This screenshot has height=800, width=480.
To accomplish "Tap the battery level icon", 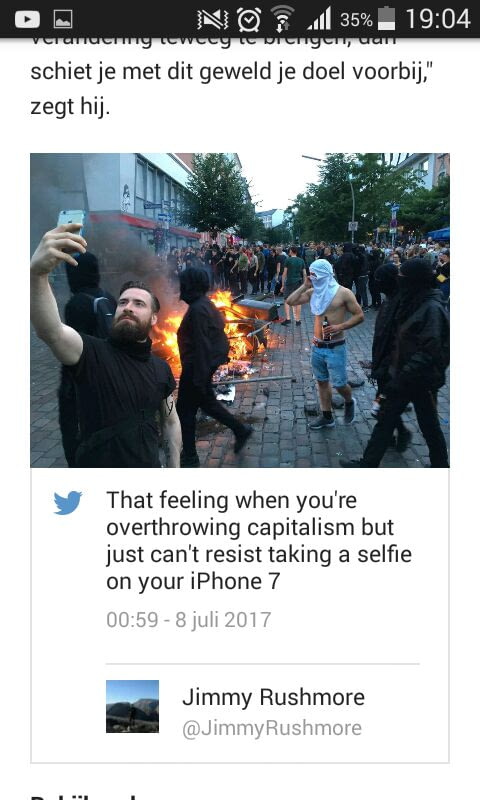I will click(387, 18).
